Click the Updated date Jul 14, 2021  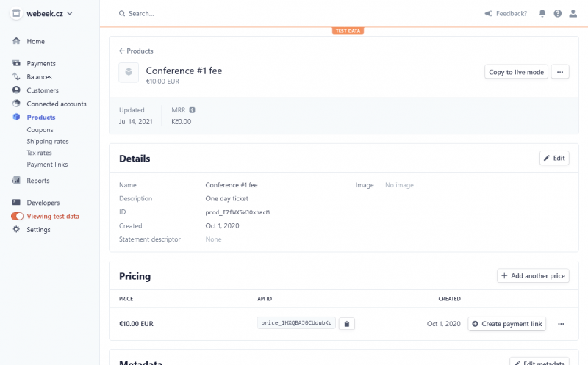click(x=136, y=121)
